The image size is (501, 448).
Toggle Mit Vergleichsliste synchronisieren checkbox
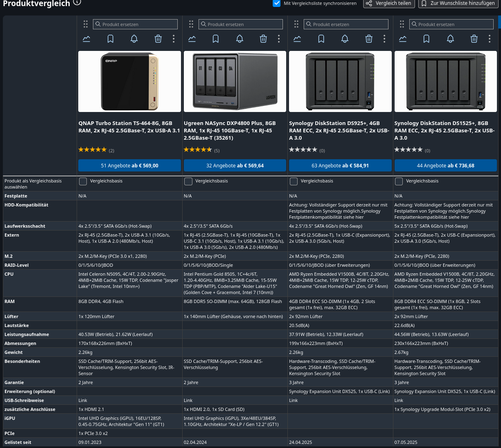tap(277, 3)
